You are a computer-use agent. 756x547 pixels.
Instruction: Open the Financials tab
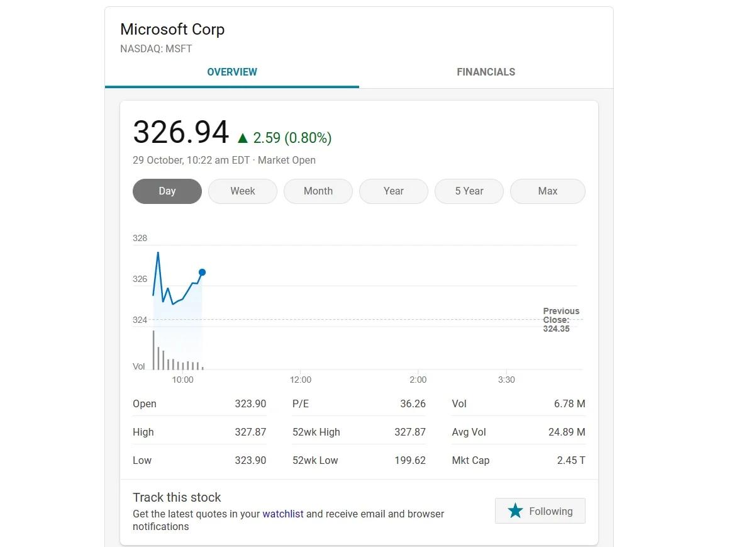tap(486, 72)
